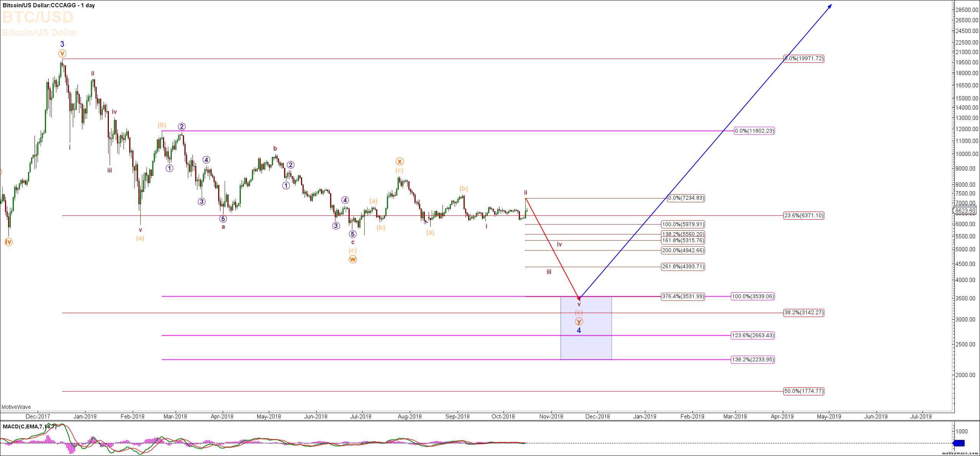Click the 50.0%(1774.77) retracement label
This screenshot has height=456, width=980.
(x=804, y=391)
